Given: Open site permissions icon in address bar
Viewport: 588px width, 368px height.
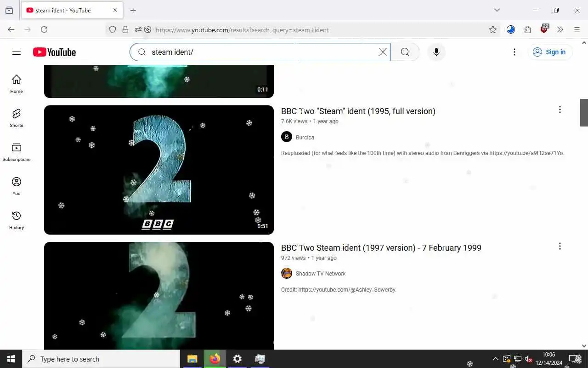Looking at the screenshot, I should [138, 29].
